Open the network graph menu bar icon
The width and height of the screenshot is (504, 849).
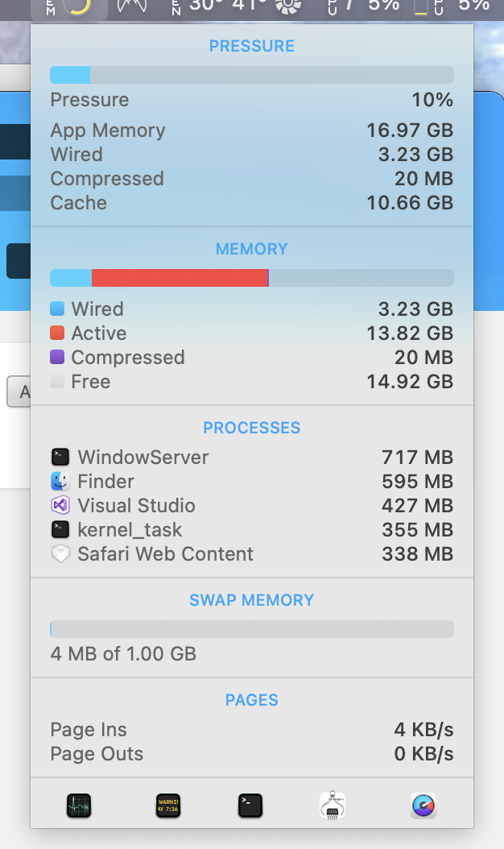tap(132, 6)
